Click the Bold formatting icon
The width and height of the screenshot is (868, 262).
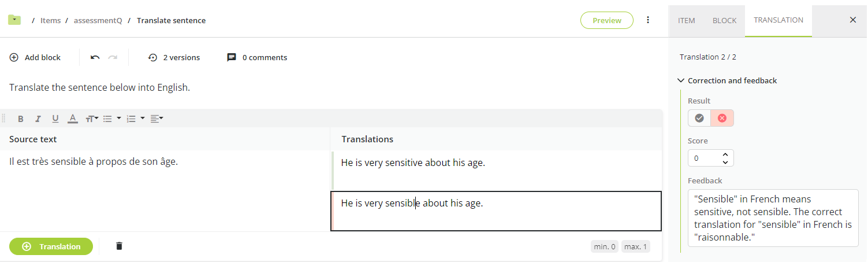[x=21, y=119]
